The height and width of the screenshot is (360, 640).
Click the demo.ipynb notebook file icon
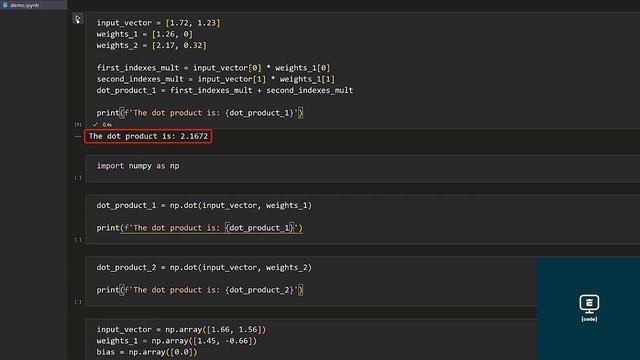(x=5, y=5)
